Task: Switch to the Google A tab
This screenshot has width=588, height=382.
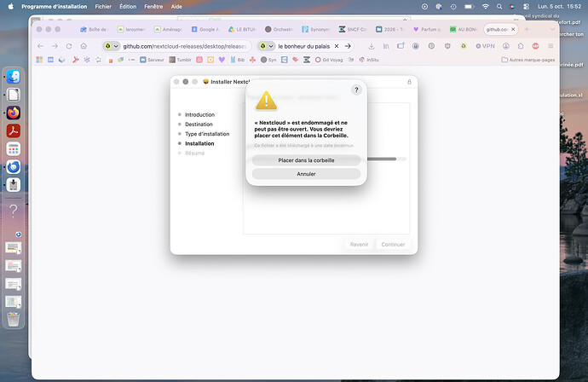Action: click(x=205, y=29)
